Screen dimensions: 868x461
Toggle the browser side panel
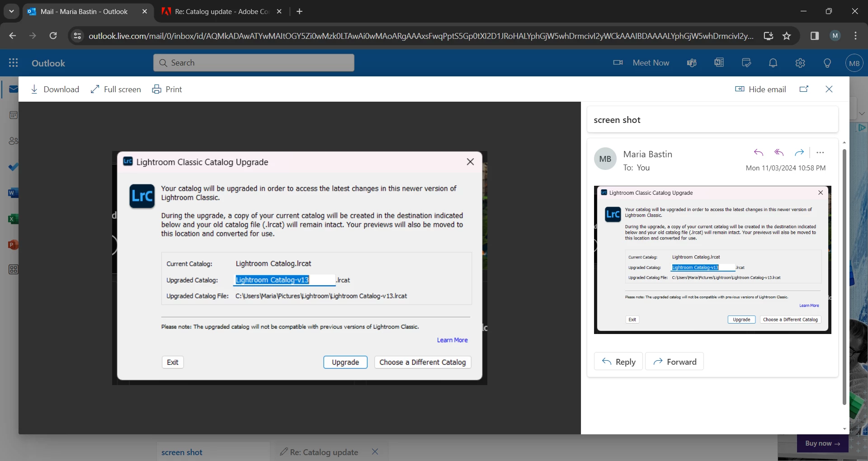[815, 36]
